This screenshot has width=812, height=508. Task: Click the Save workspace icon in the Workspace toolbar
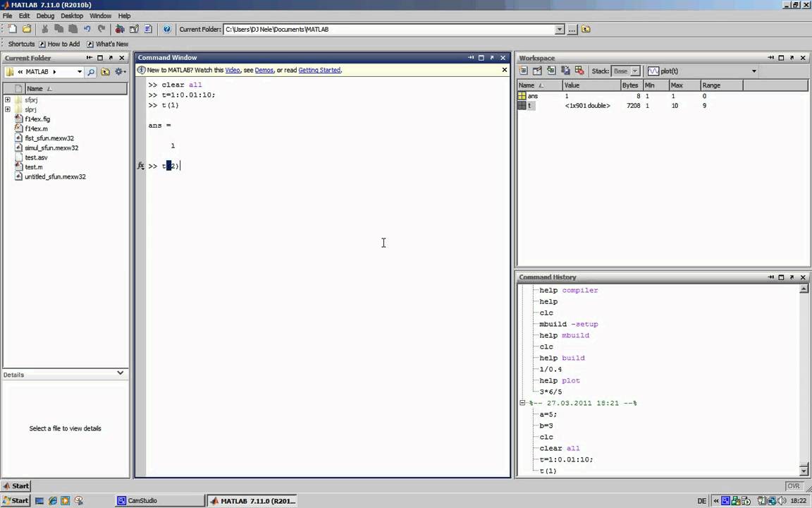coord(565,71)
